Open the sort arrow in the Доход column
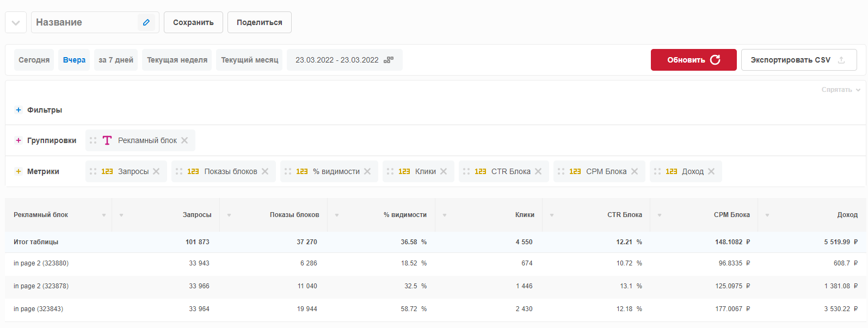Image resolution: width=868 pixels, height=328 pixels. coord(767,215)
